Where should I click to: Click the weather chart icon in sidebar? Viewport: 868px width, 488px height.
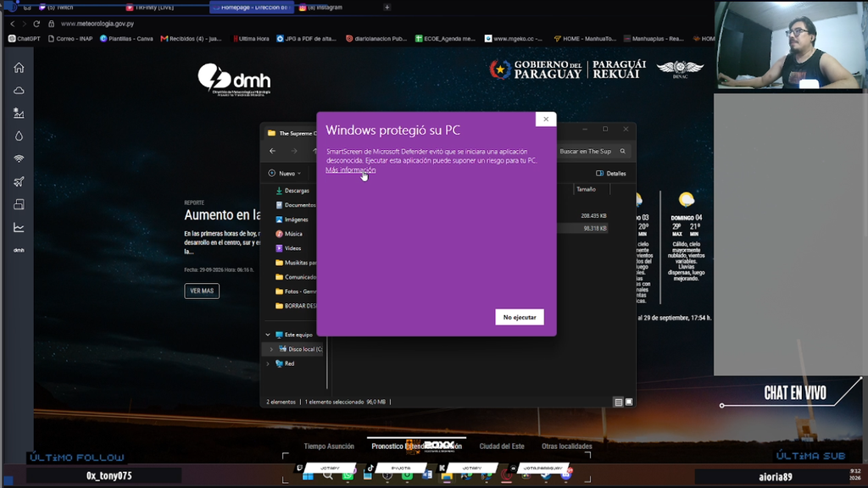click(x=19, y=113)
